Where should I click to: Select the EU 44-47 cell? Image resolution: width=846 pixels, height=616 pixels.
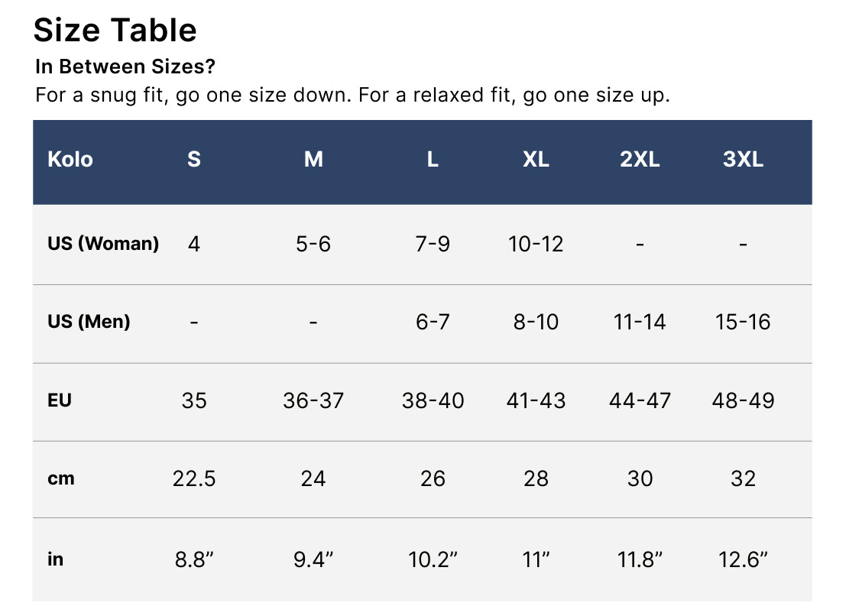coord(640,400)
